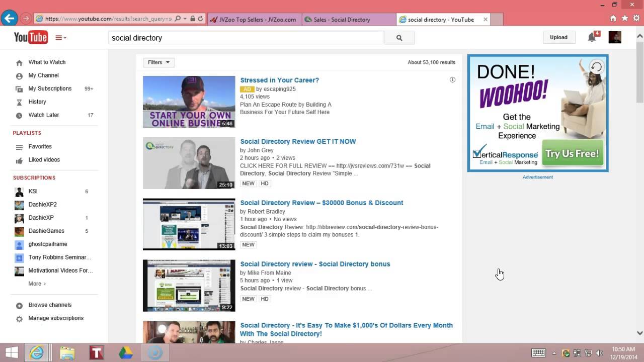Open Social Directory Review GET IT NOW
The width and height of the screenshot is (644, 362).
coord(298,141)
